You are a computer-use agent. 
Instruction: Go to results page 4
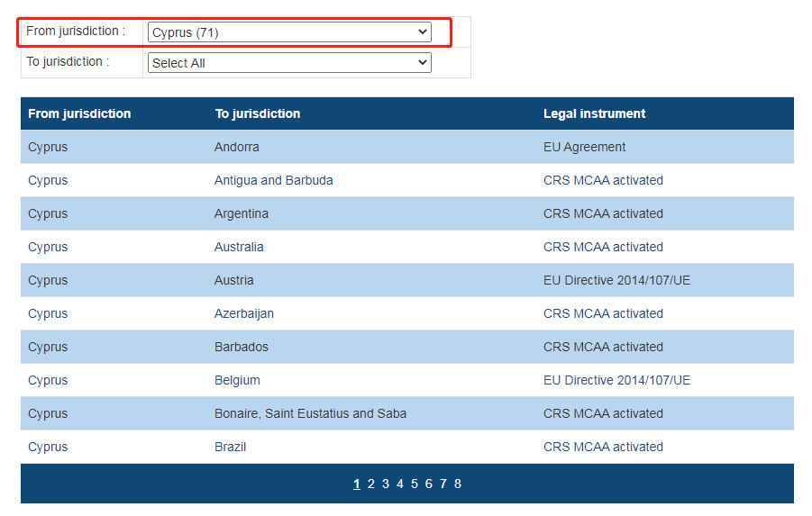pos(399,484)
